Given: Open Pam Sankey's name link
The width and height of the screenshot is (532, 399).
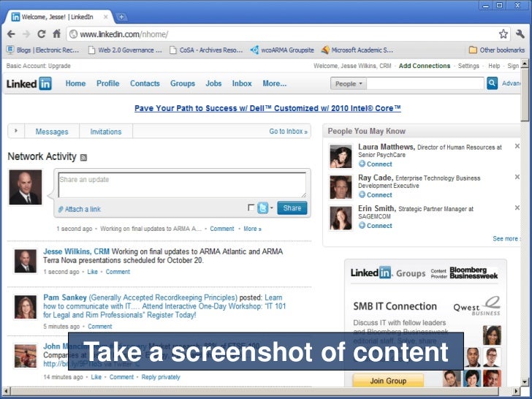Looking at the screenshot, I should point(65,297).
